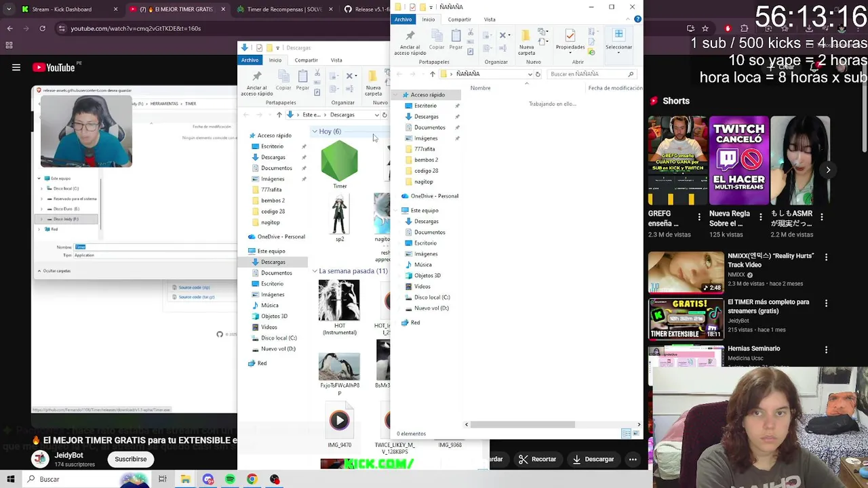The height and width of the screenshot is (488, 868).
Task: Click scissors Cut icon in ÑAÑAÑA ribbon
Action: (x=472, y=33)
